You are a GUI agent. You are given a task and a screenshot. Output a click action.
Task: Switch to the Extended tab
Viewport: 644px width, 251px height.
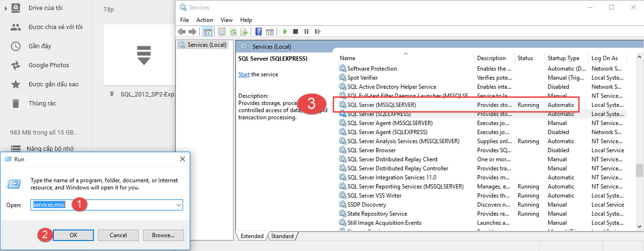[x=252, y=236]
